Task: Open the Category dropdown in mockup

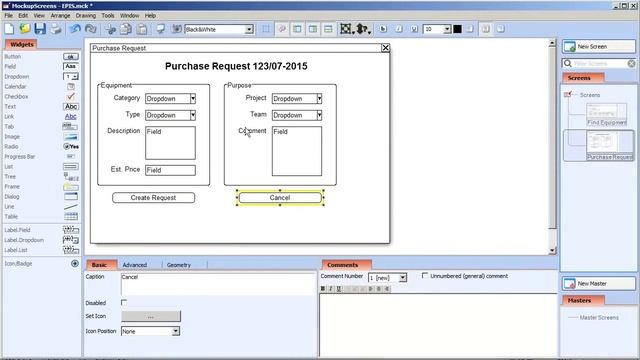Action: [x=193, y=98]
